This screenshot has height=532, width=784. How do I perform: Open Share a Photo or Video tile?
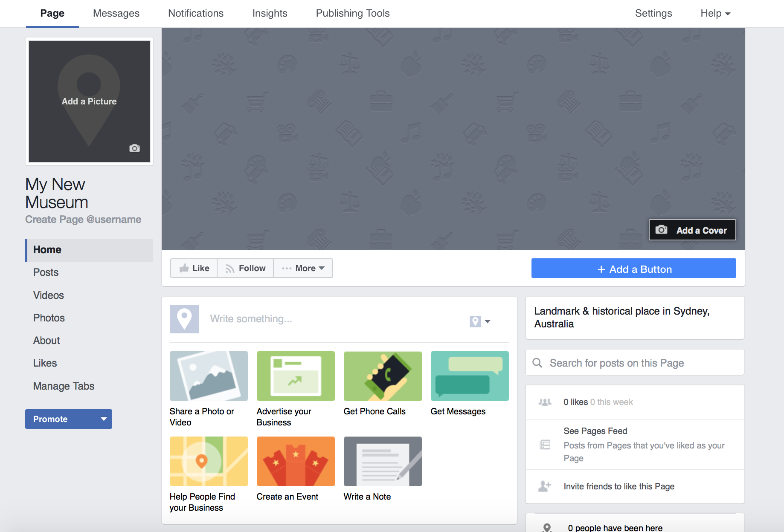click(209, 389)
